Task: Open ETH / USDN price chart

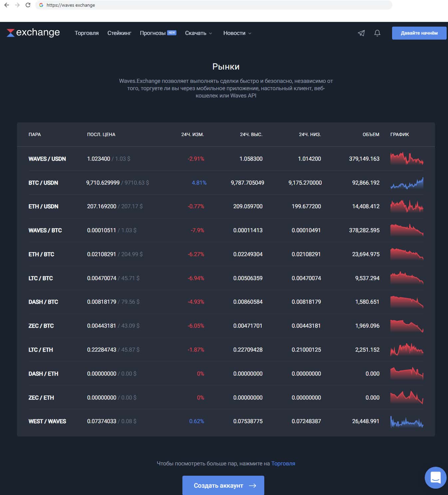Action: pyautogui.click(x=407, y=206)
